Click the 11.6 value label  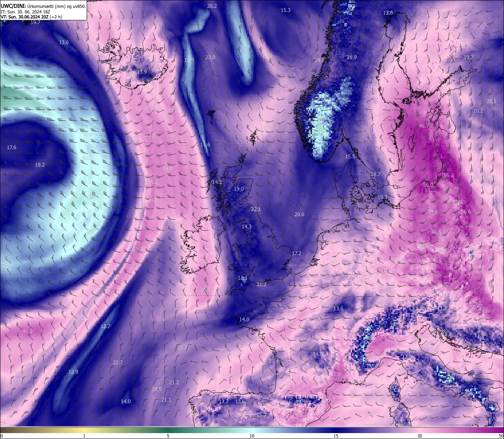click(x=205, y=144)
